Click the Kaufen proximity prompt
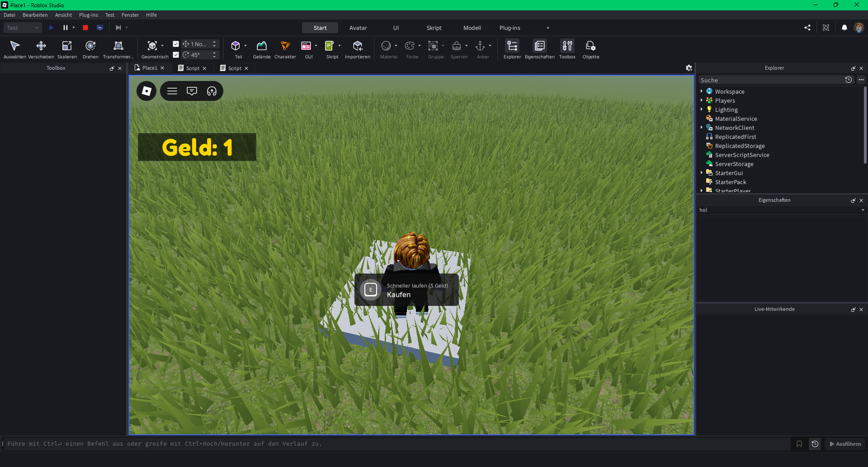 [x=406, y=290]
